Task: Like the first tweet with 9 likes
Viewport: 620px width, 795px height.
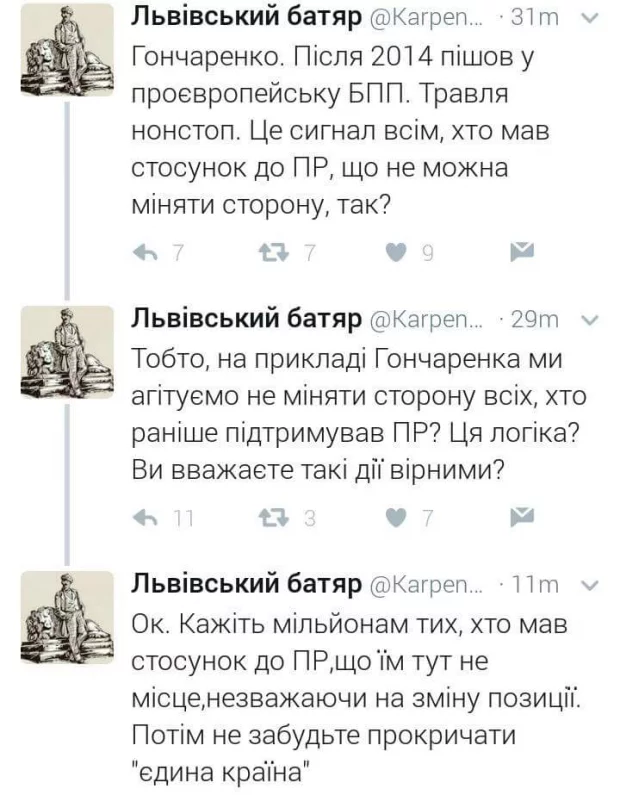Action: pos(398,253)
